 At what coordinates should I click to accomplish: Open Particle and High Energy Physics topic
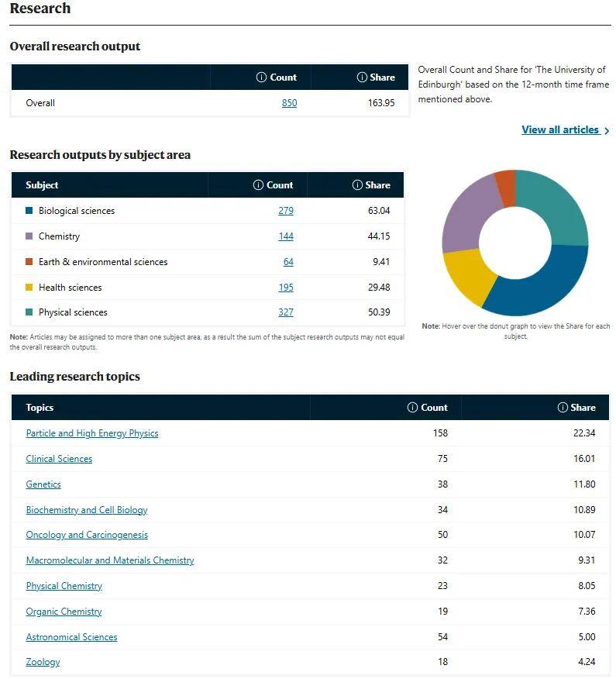92,433
